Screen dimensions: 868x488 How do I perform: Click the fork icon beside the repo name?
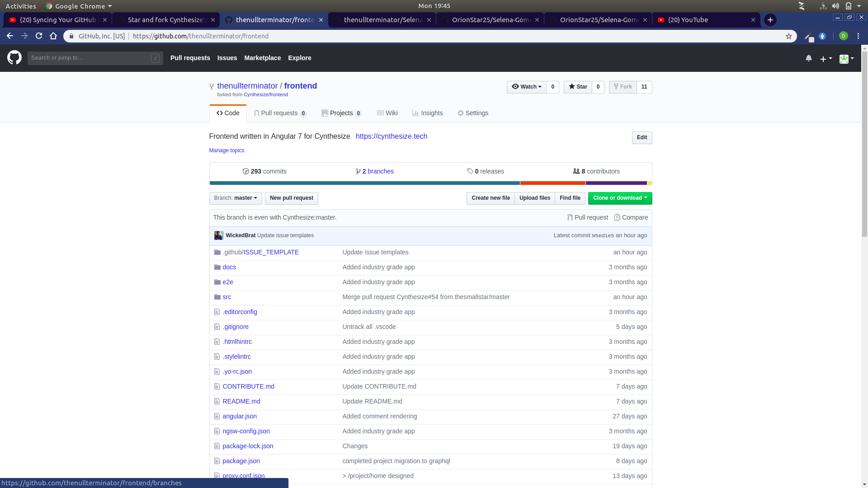click(212, 86)
